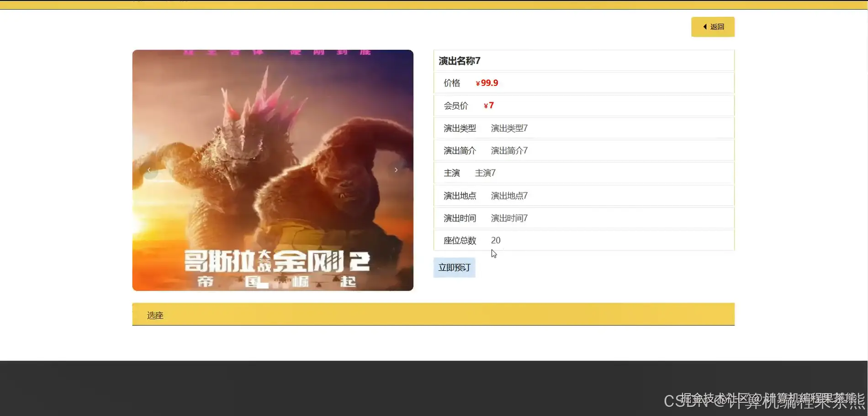The width and height of the screenshot is (868, 416).
Task: Click the back arrow icon on 返回 button
Action: 705,27
